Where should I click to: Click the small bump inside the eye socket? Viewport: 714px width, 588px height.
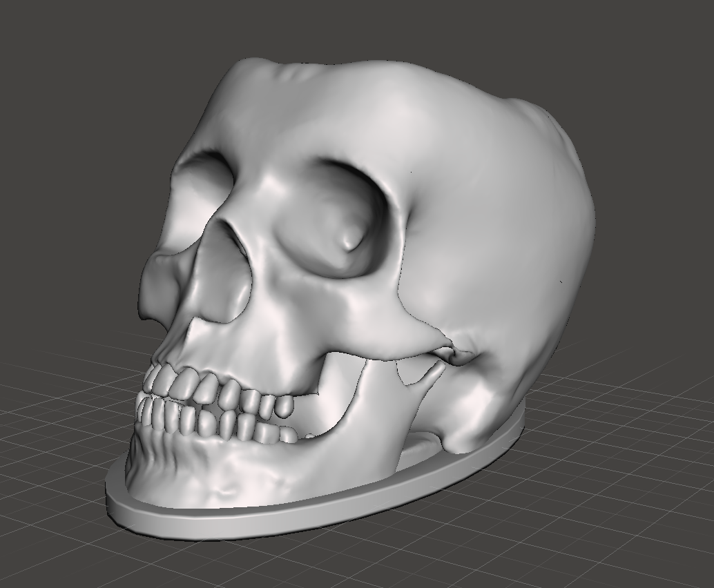pos(352,238)
